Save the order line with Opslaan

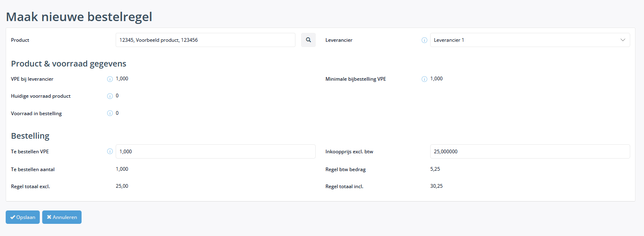[x=23, y=217]
